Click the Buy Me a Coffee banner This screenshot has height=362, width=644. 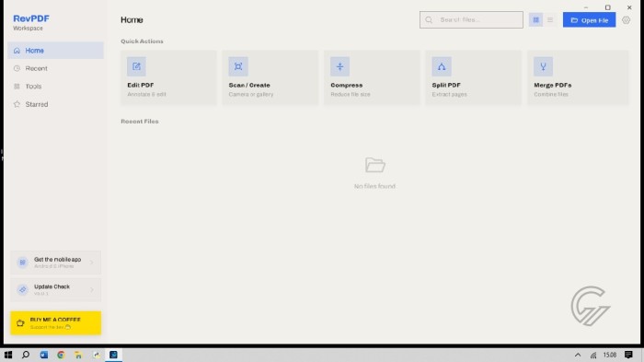(56, 323)
